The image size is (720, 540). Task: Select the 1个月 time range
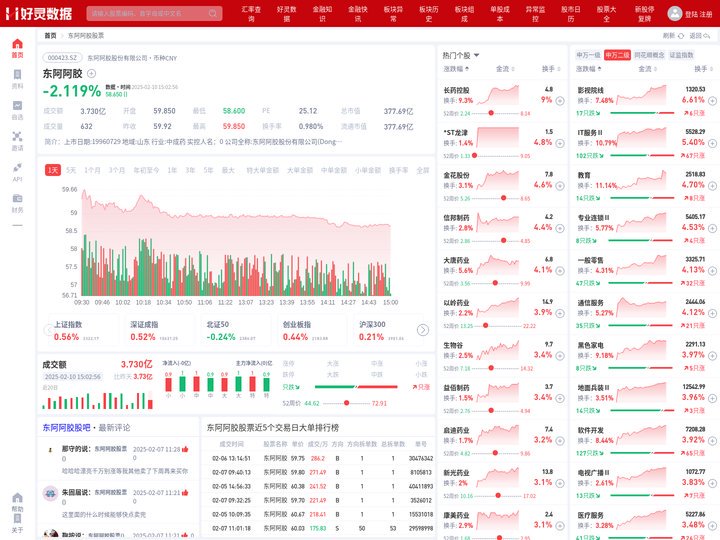(x=92, y=170)
